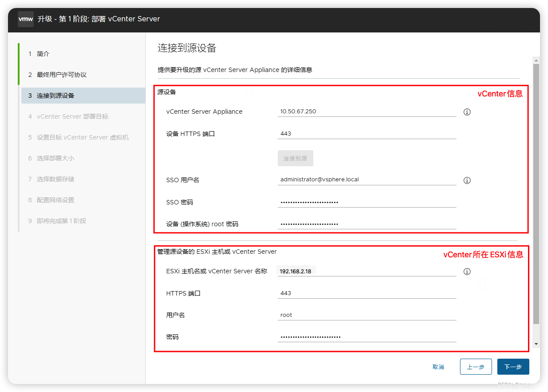The height and width of the screenshot is (392, 548).
Task: Focus the 设备 HTTPS 端口 field
Action: point(367,134)
